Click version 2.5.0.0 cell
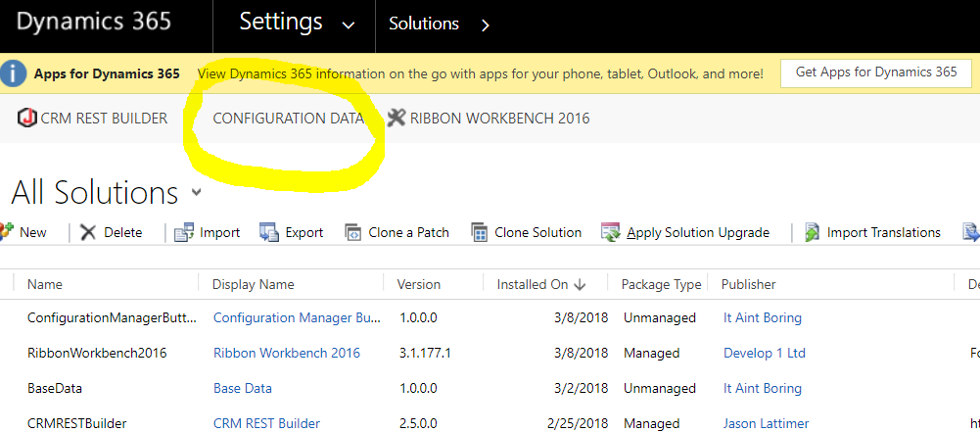980x433 pixels. (419, 423)
